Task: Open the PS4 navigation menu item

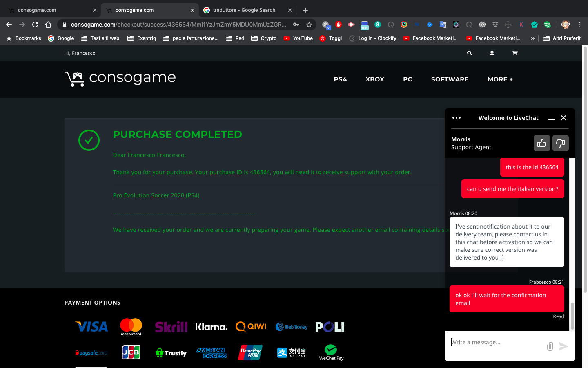Action: pos(340,79)
